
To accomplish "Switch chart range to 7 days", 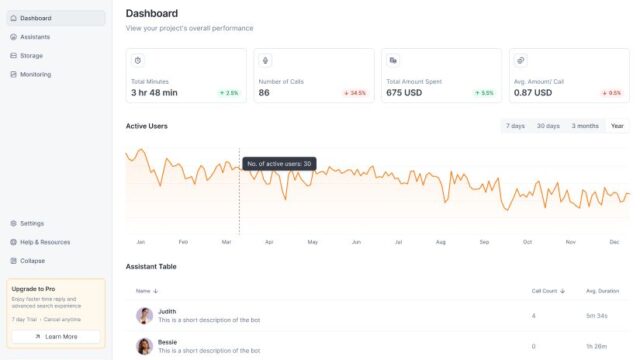I will point(515,126).
